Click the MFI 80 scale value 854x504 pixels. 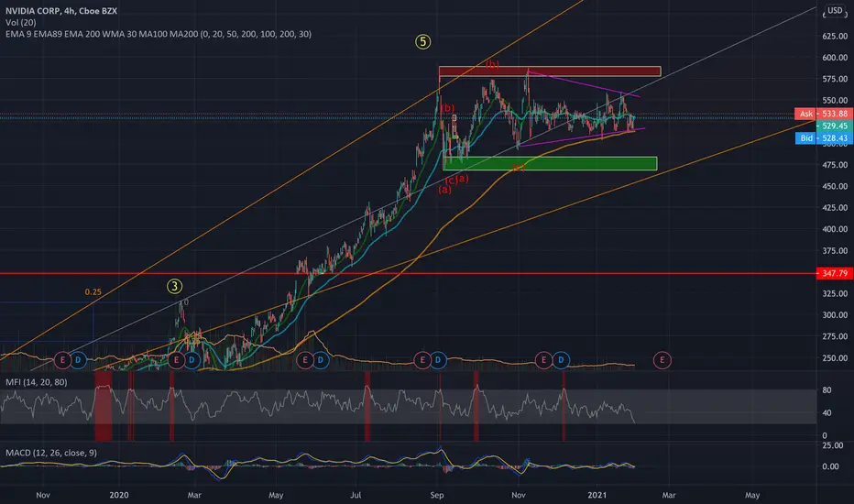(x=827, y=390)
